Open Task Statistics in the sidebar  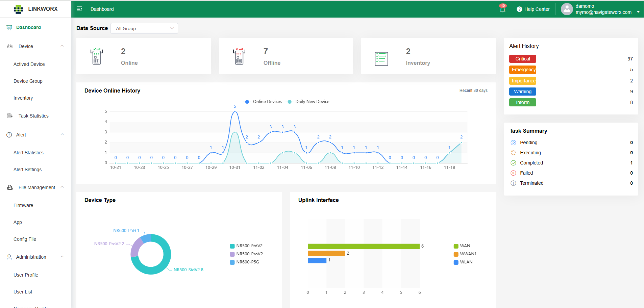[x=33, y=116]
